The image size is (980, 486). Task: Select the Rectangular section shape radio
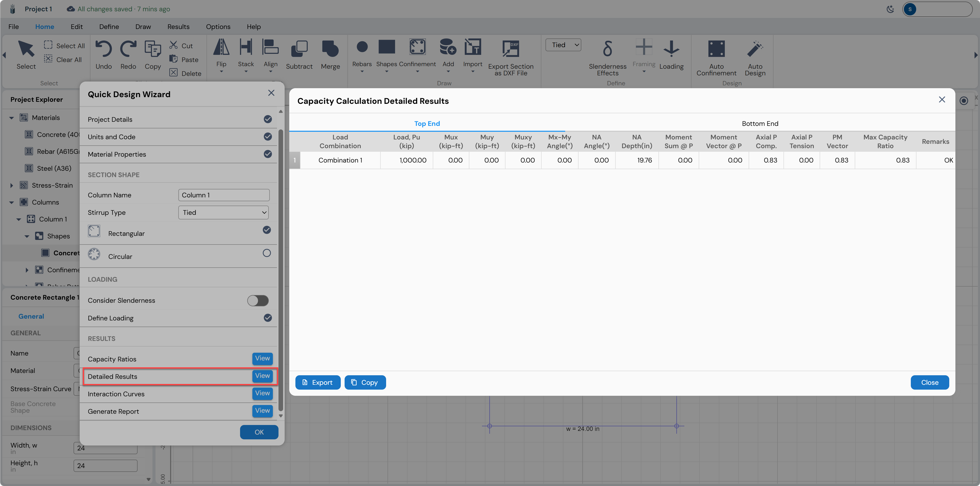(267, 230)
